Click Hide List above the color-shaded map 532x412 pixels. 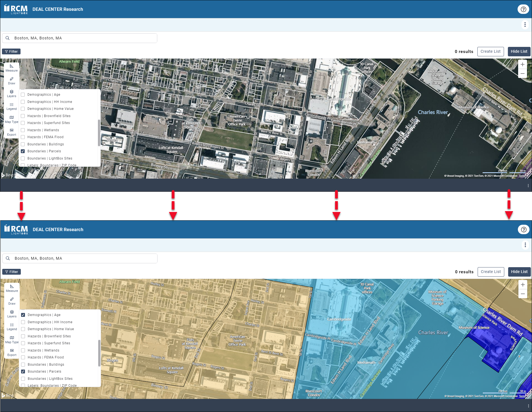(x=519, y=272)
